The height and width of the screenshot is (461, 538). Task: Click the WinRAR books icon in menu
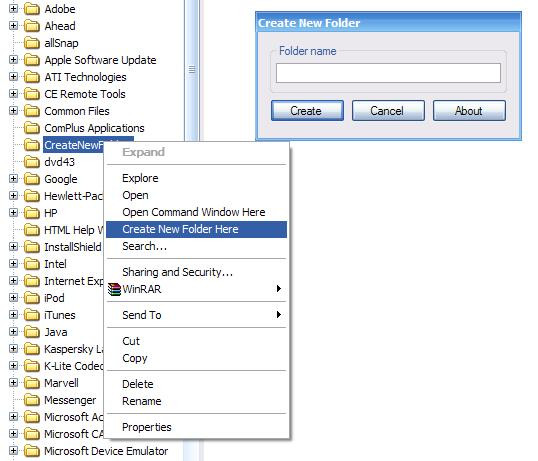pyautogui.click(x=114, y=289)
